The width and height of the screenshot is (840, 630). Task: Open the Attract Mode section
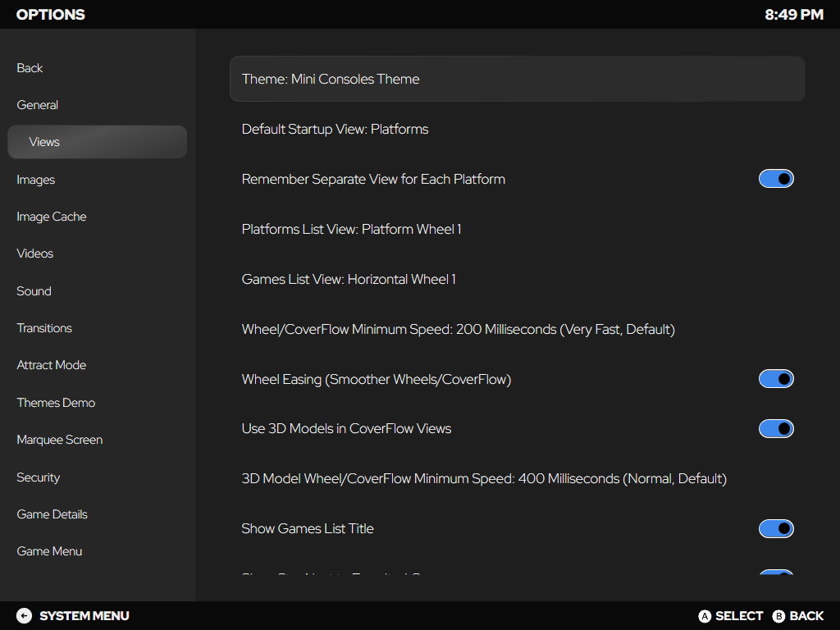click(x=52, y=365)
